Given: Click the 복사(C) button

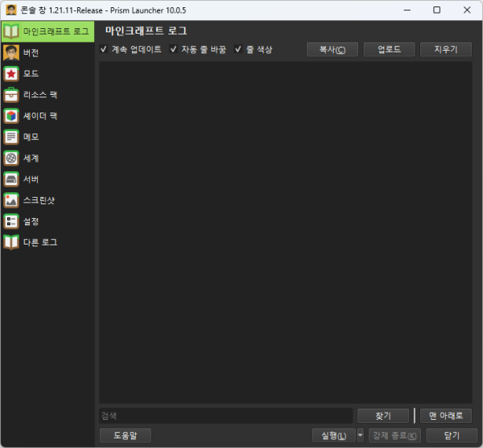Looking at the screenshot, I should 332,49.
